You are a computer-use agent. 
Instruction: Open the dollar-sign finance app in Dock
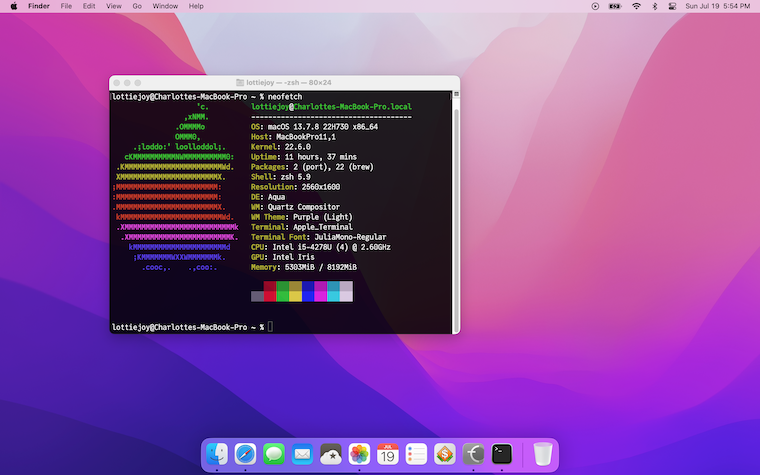click(445, 455)
